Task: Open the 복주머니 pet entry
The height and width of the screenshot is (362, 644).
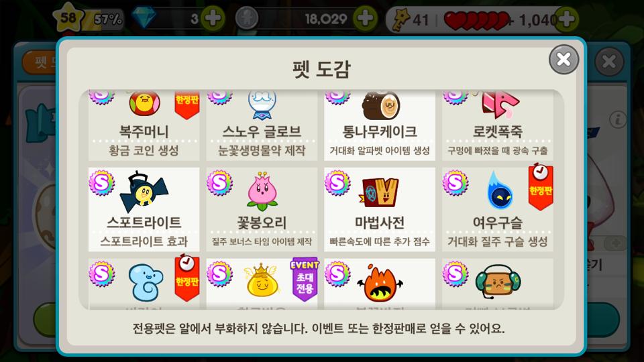Action: click(x=144, y=125)
